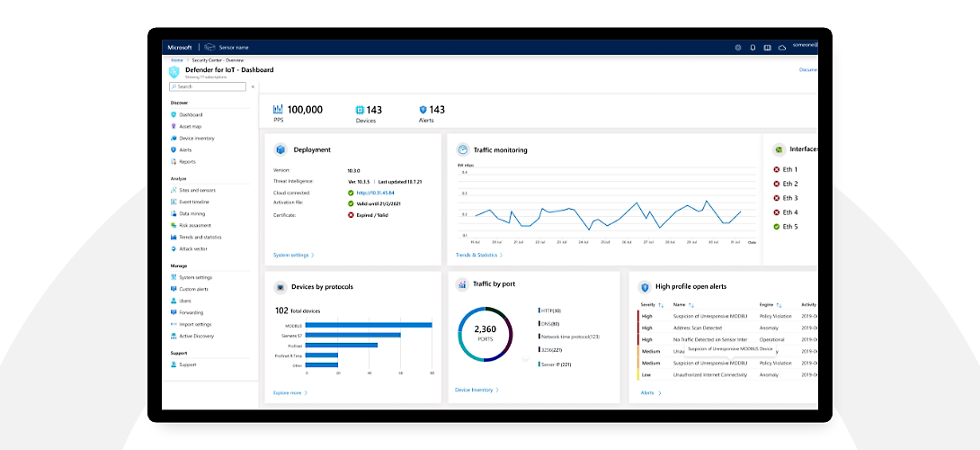Screen dimensions: 980x450
Task: Click the Trends & Statistics link
Action: 478,255
